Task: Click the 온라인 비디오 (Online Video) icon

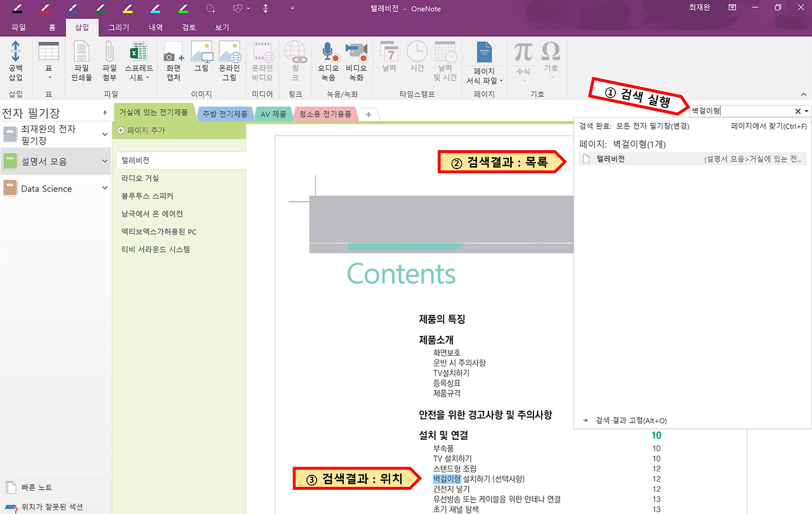Action: [x=263, y=61]
